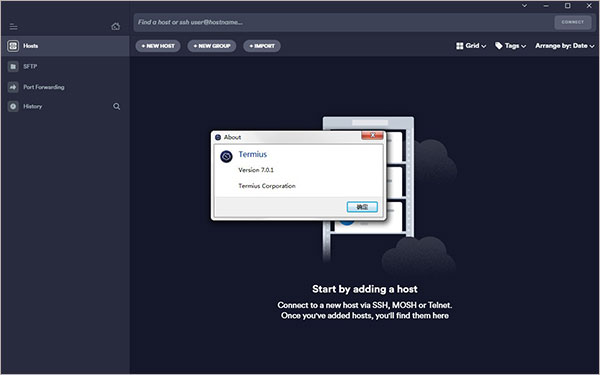600x375 pixels.
Task: Select the Hosts icon in sidebar
Action: pyautogui.click(x=13, y=46)
